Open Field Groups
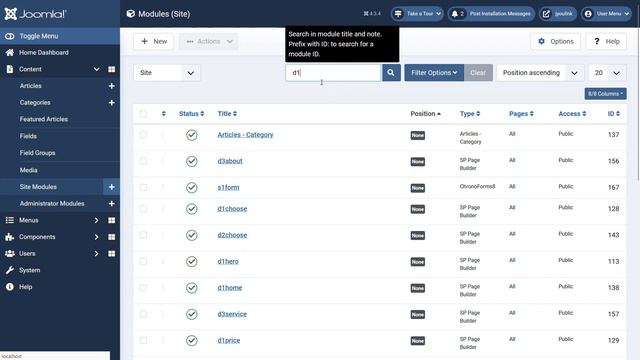The image size is (640, 360). [x=37, y=153]
